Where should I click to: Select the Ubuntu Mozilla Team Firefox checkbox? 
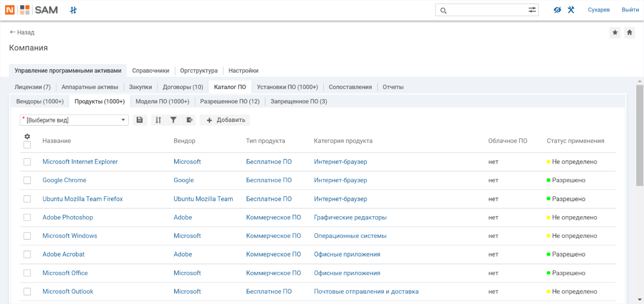tap(27, 199)
